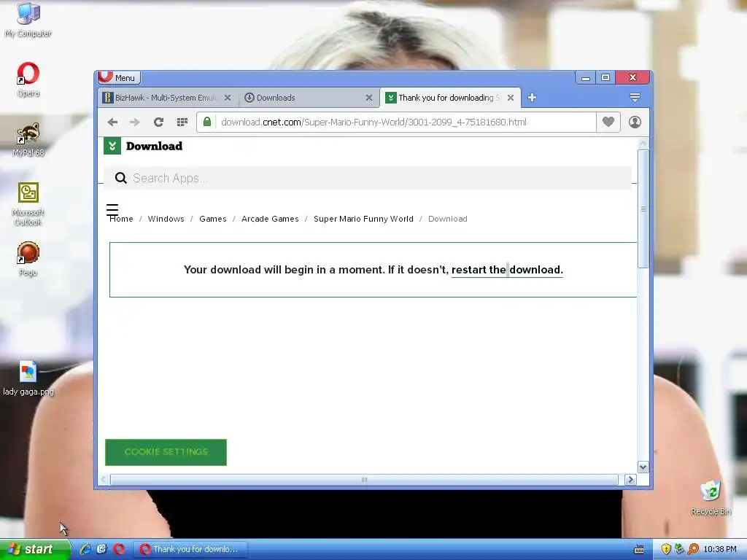This screenshot has width=747, height=560.
Task: Open the Games breadcrumb link
Action: coord(213,219)
